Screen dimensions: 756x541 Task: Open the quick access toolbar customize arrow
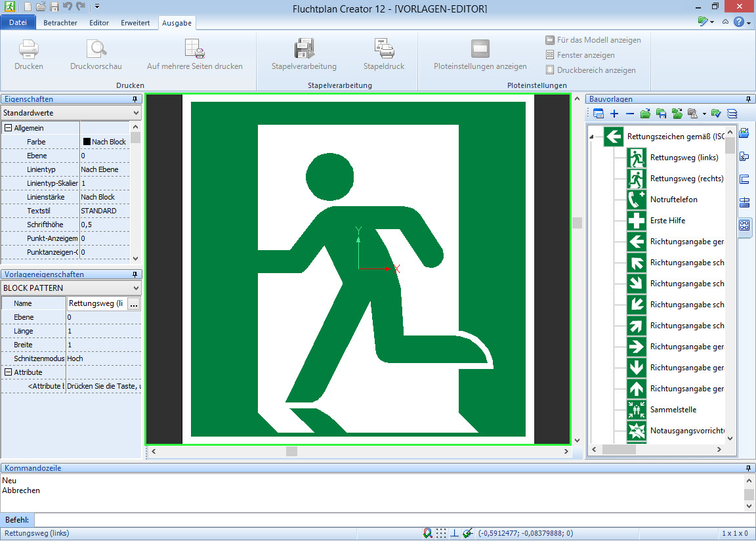pos(97,7)
